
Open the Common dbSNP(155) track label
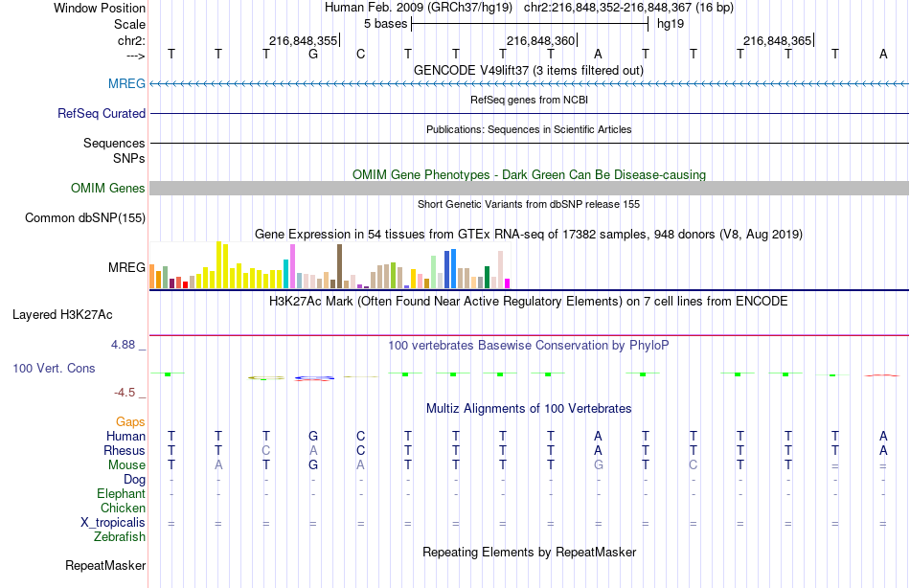click(x=84, y=217)
